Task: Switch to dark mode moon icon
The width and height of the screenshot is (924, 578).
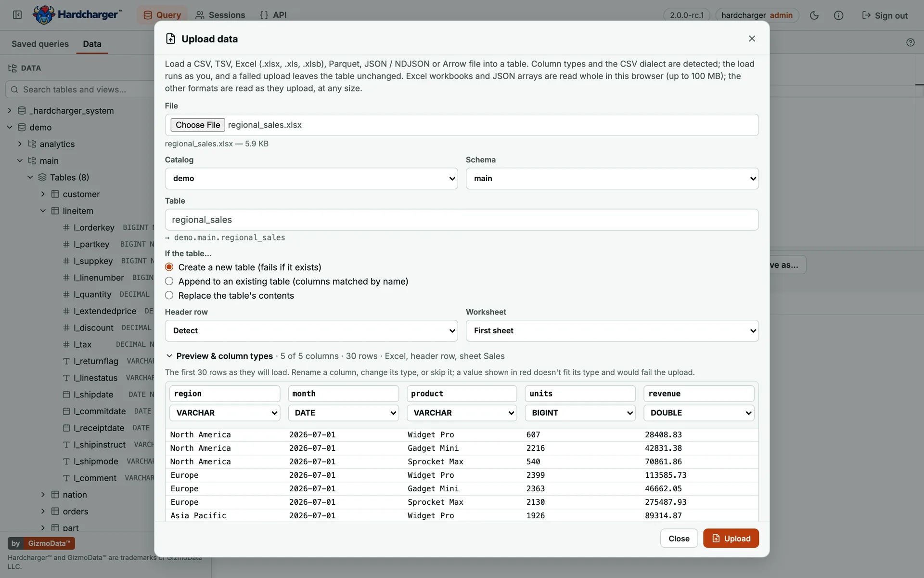Action: point(814,15)
